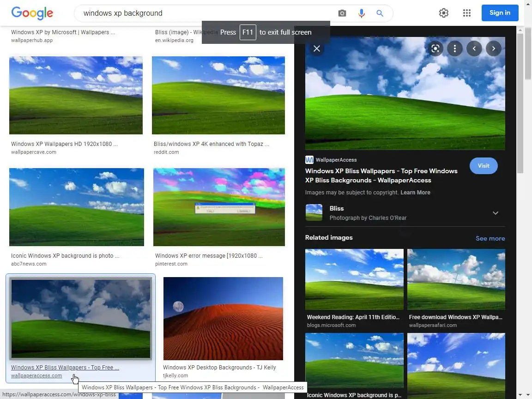Viewport: 532px width, 399px height.
Task: Click the abc7news.com source text
Action: point(29,264)
